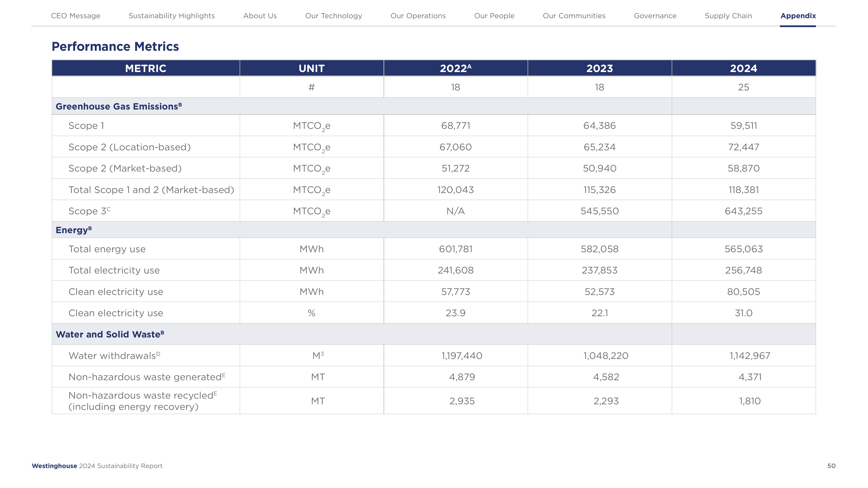
Task: Click value 72,447 in 2024 column
Action: click(744, 147)
